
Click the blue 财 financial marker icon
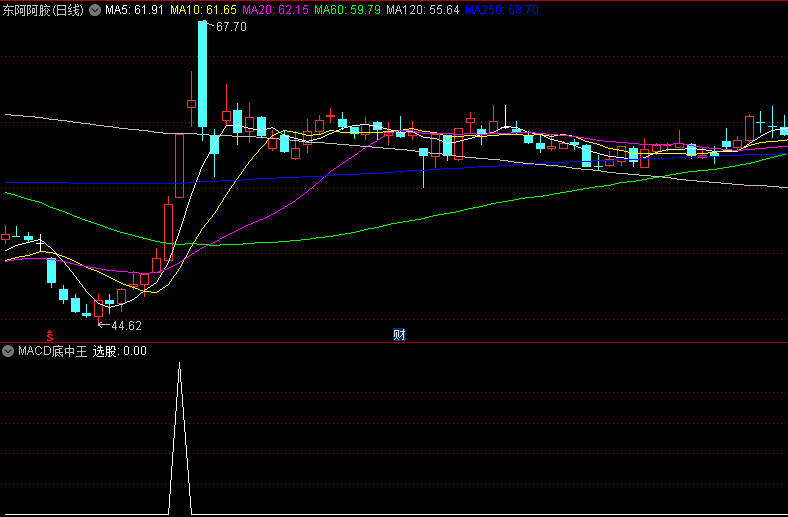coord(399,335)
